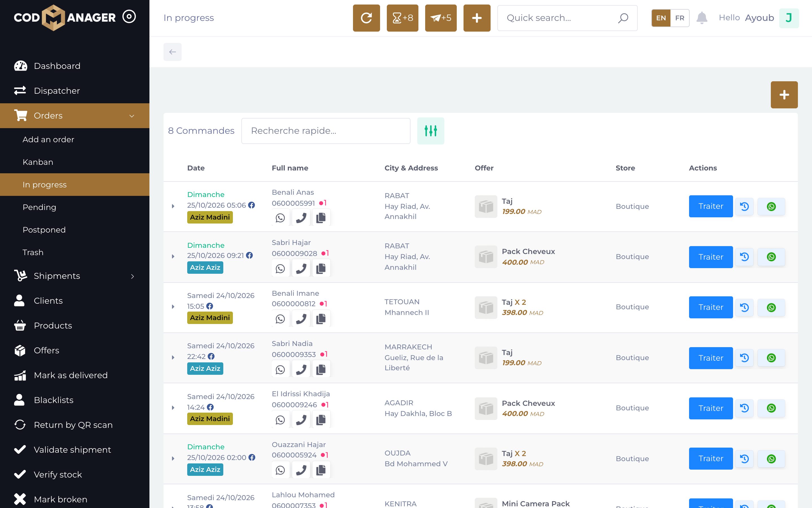Screen dimensions: 812x508
Task: Click the large plus button above the table
Action: (784, 95)
